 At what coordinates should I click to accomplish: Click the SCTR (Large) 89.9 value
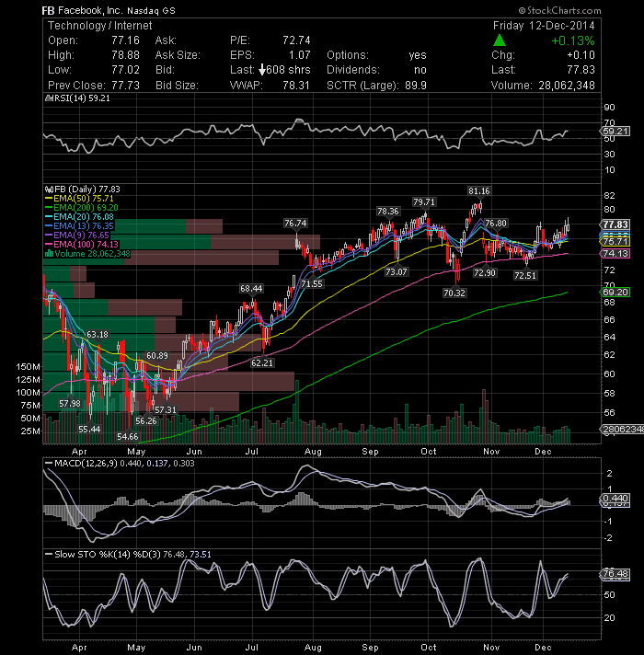[x=416, y=86]
